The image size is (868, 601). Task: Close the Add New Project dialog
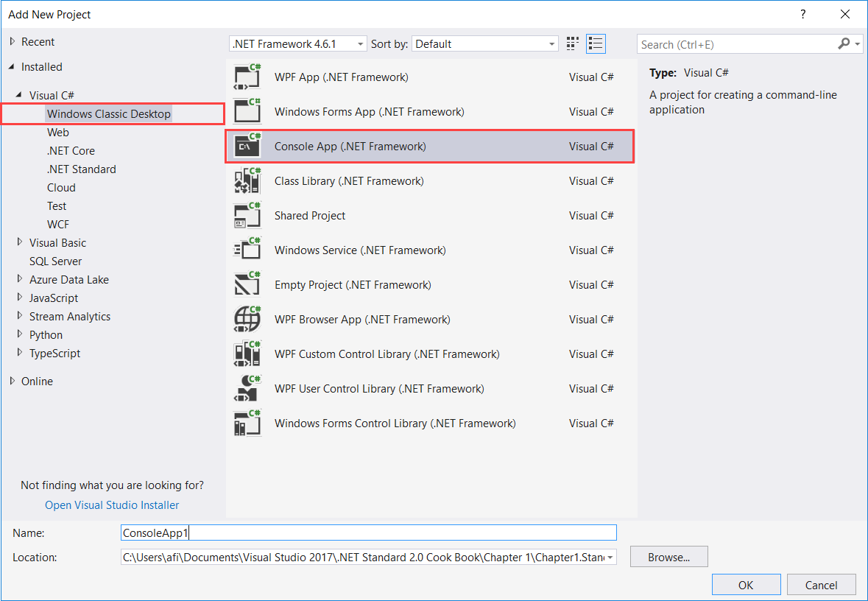click(844, 15)
